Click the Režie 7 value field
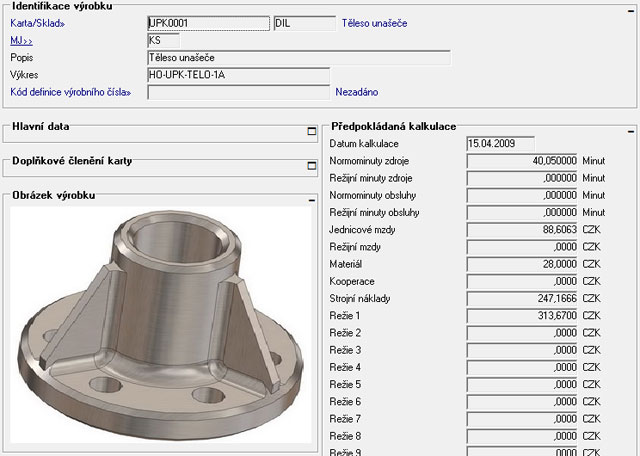Viewport: 640px width, 456px height. pos(522,418)
